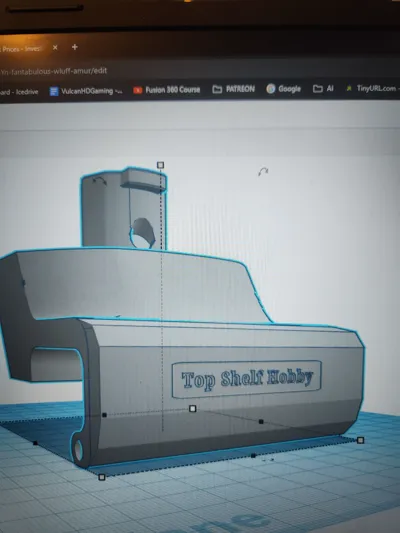400x533 pixels.
Task: Click the rotation arrow on the upper post
Action: [100, 181]
